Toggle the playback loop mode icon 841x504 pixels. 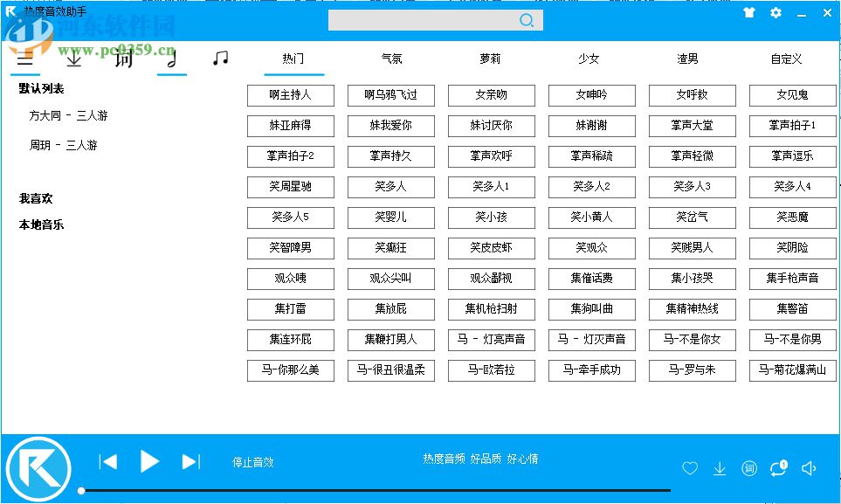click(x=777, y=468)
